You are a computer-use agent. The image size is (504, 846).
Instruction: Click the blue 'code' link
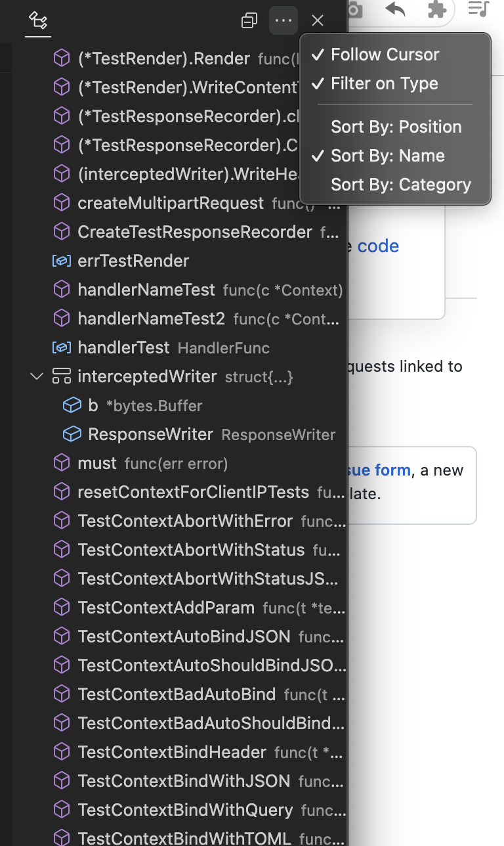(x=381, y=246)
